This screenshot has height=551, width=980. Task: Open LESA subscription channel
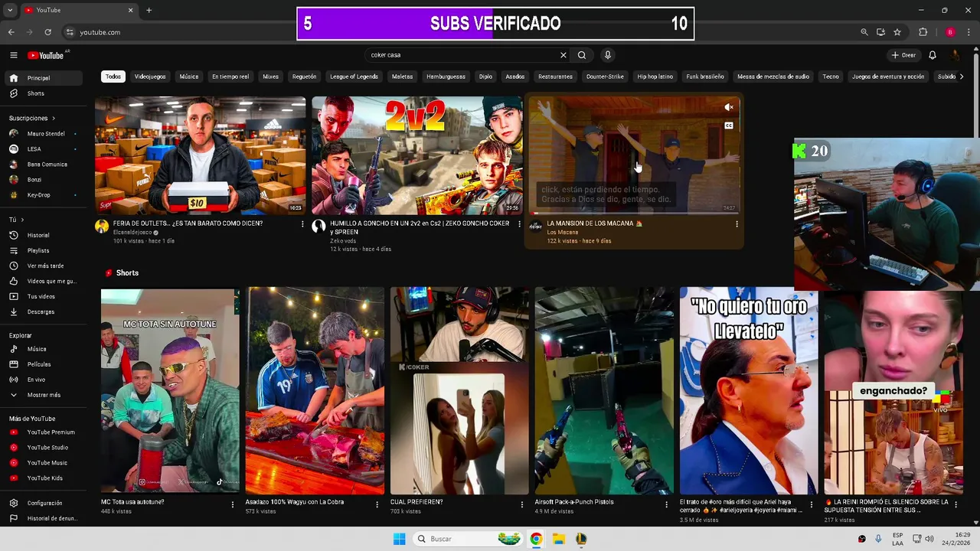pyautogui.click(x=44, y=149)
